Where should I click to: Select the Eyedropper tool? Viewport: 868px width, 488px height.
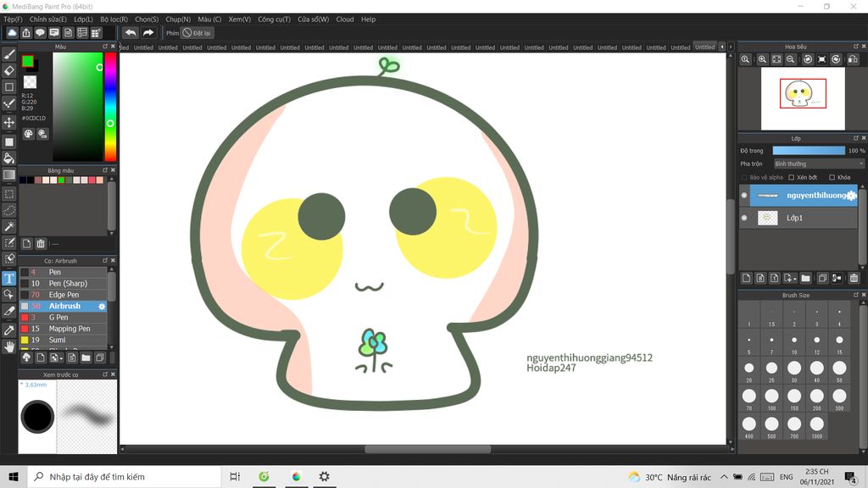pyautogui.click(x=9, y=330)
